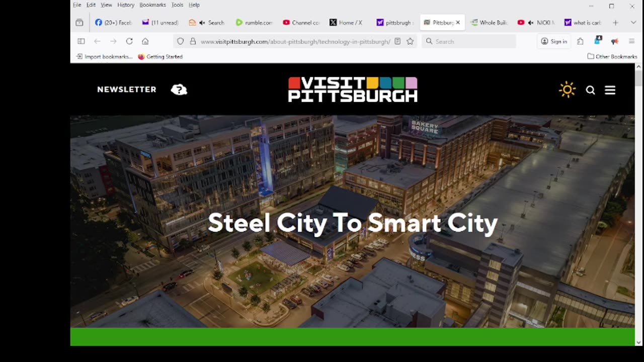Maximize the browser window

(611, 6)
